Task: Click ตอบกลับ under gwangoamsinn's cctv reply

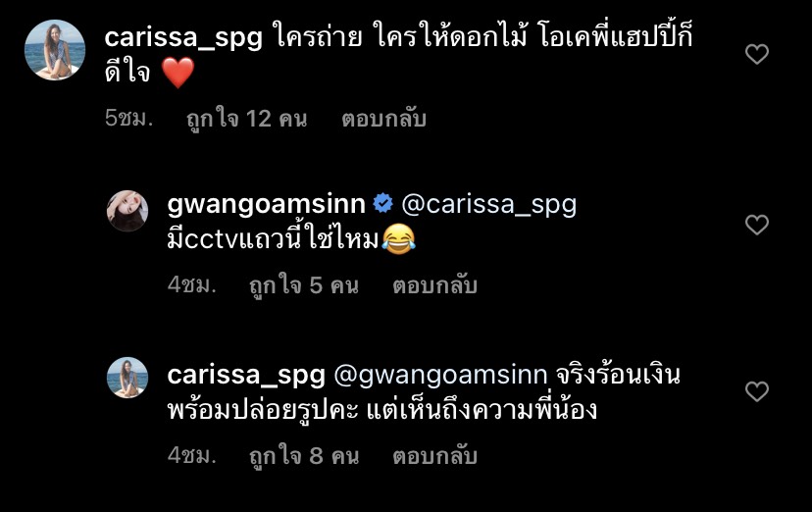Action: click(434, 285)
